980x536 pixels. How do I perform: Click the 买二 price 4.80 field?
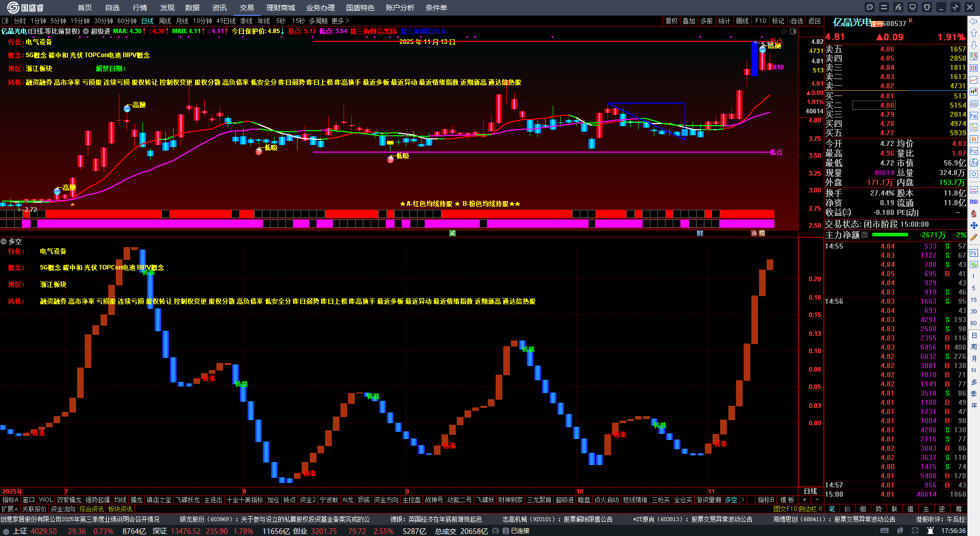pyautogui.click(x=873, y=105)
